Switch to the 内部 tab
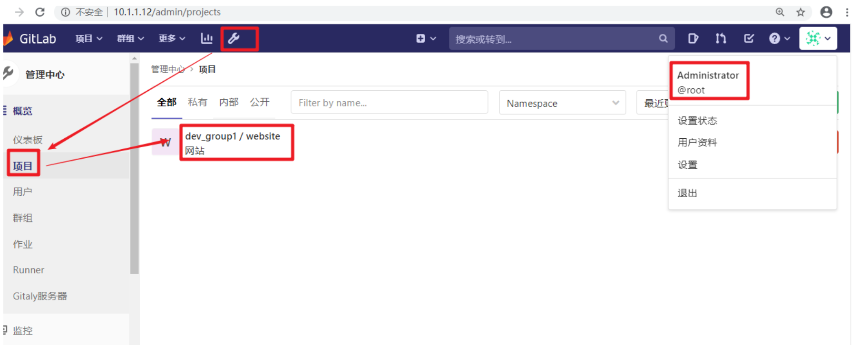The width and height of the screenshot is (868, 354). pyautogui.click(x=229, y=102)
